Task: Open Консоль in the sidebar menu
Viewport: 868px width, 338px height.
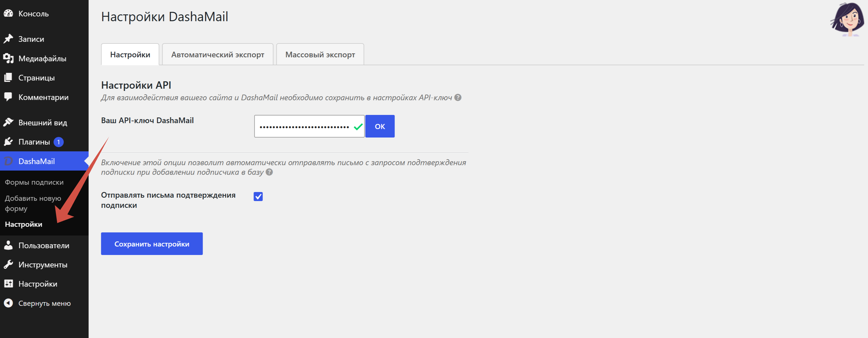Action: 44,14
